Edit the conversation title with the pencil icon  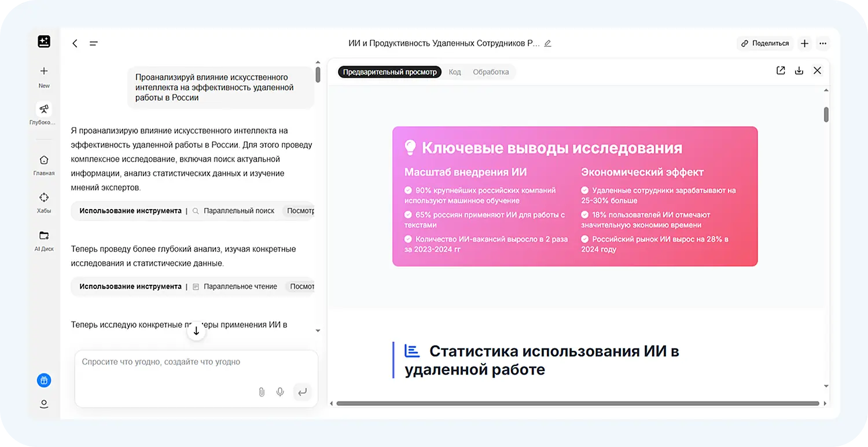click(x=547, y=43)
